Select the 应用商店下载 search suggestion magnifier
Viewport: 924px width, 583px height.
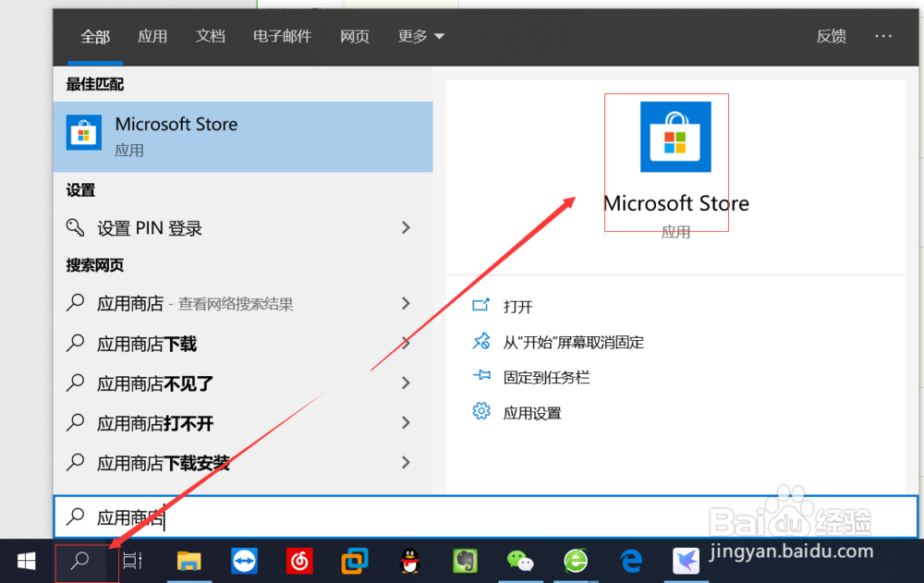click(75, 343)
